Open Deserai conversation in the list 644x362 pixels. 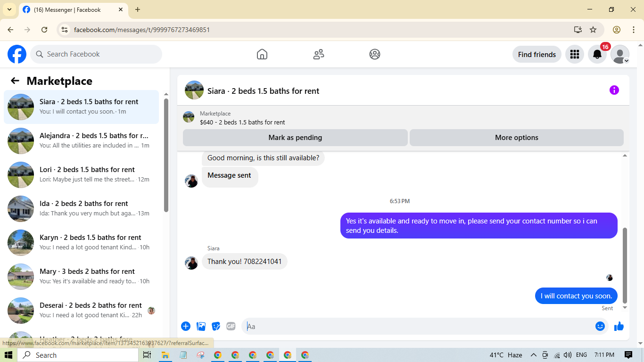[81, 311]
